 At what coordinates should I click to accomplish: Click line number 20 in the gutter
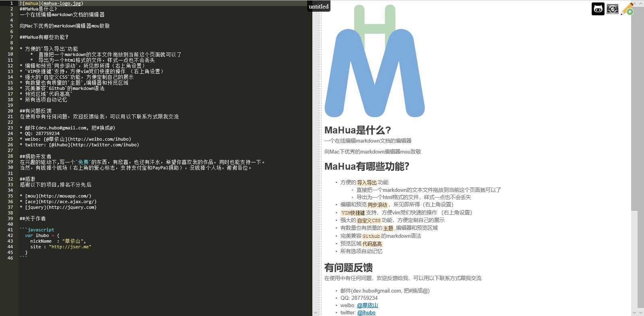pos(10,111)
